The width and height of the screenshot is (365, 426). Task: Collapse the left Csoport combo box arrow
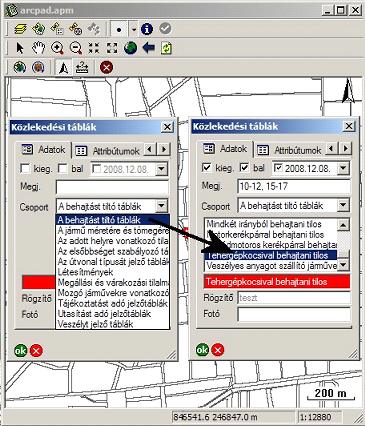(x=162, y=206)
